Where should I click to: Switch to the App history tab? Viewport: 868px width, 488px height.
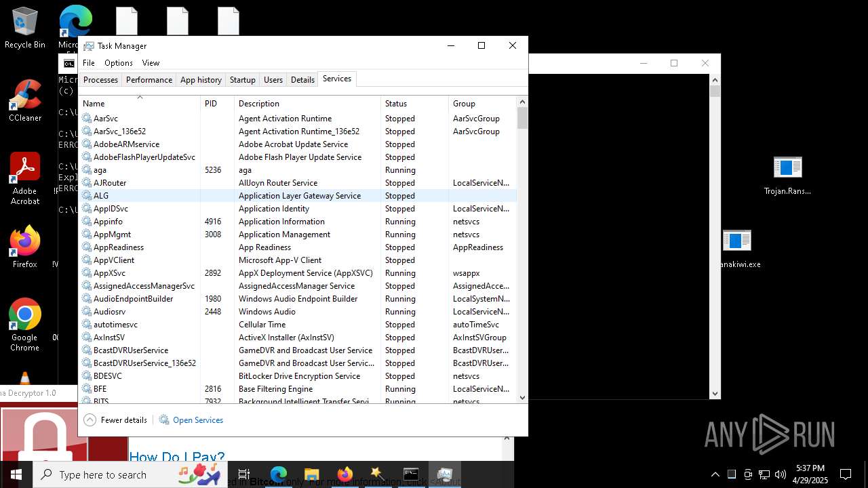pyautogui.click(x=201, y=79)
